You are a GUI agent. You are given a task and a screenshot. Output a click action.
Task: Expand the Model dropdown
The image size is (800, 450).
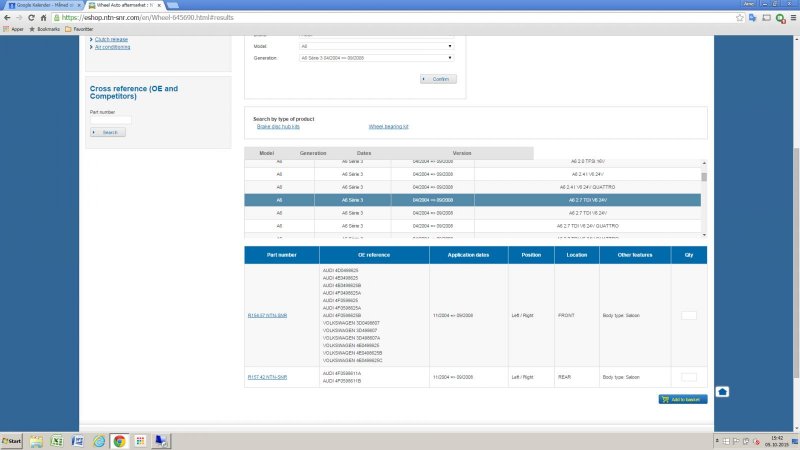pyautogui.click(x=375, y=45)
